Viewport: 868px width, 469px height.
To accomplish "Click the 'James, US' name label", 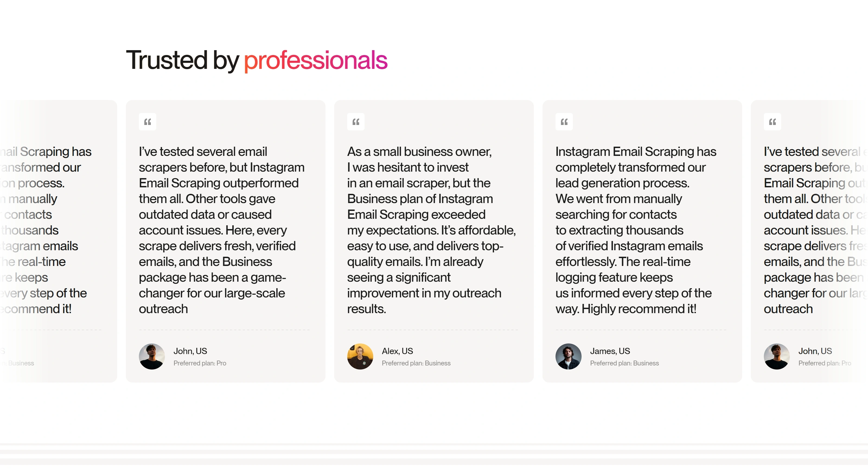I will click(610, 351).
